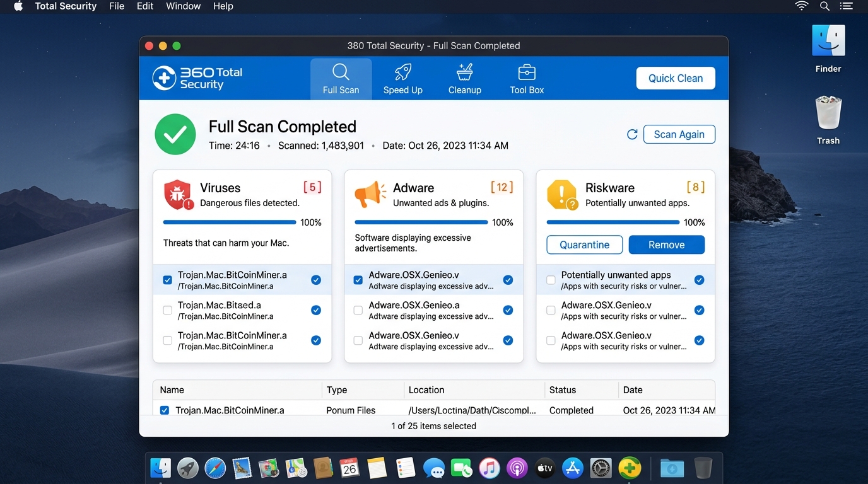Click the 360 Total Security logo
Viewport: 868px width, 484px height.
pyautogui.click(x=197, y=78)
